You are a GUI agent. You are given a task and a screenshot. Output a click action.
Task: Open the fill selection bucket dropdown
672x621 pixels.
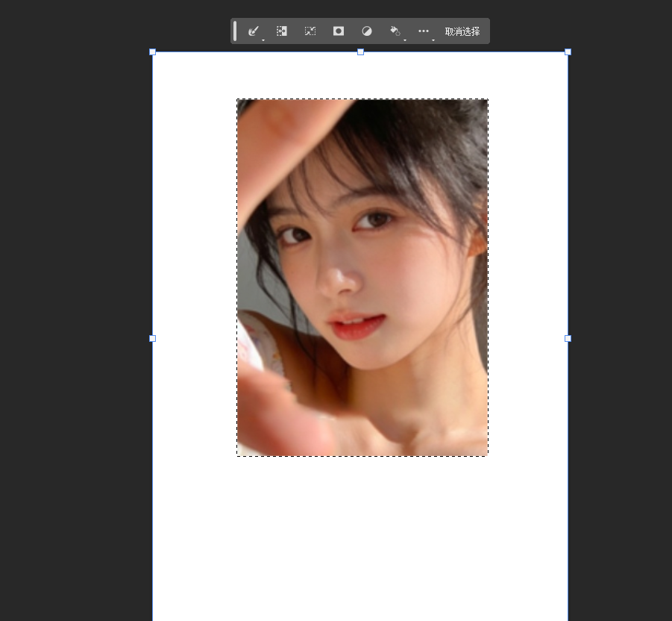395,31
